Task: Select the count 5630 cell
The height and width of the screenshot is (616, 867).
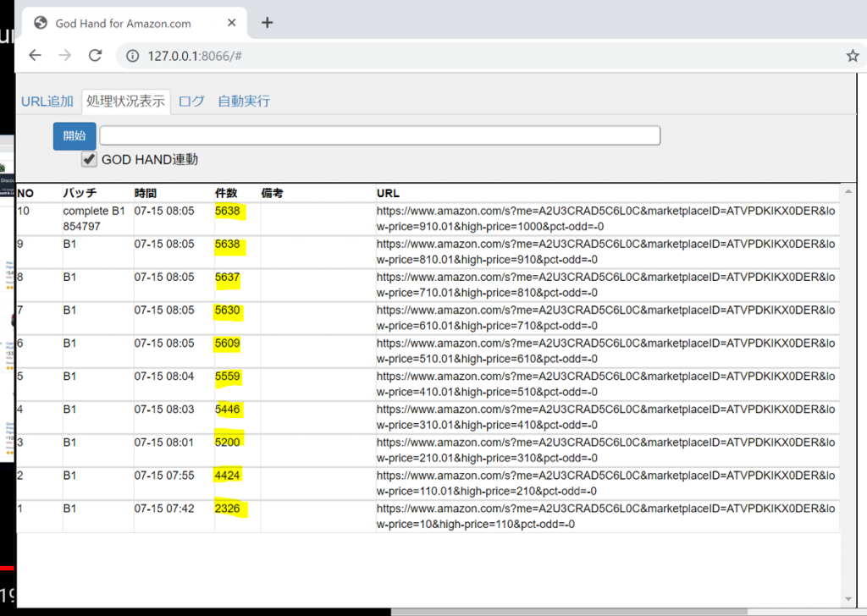Action: pyautogui.click(x=227, y=311)
